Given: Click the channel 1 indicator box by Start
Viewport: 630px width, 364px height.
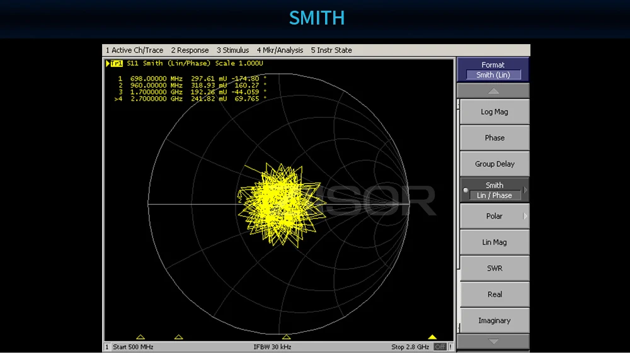Looking at the screenshot, I should [x=107, y=347].
